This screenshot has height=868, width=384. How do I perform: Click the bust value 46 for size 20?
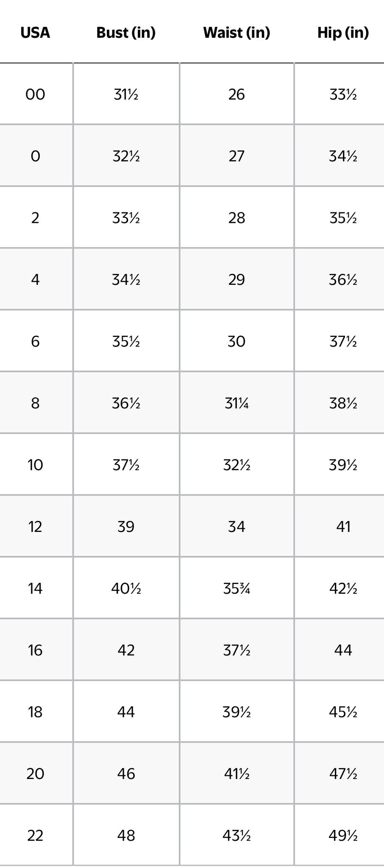pyautogui.click(x=126, y=773)
